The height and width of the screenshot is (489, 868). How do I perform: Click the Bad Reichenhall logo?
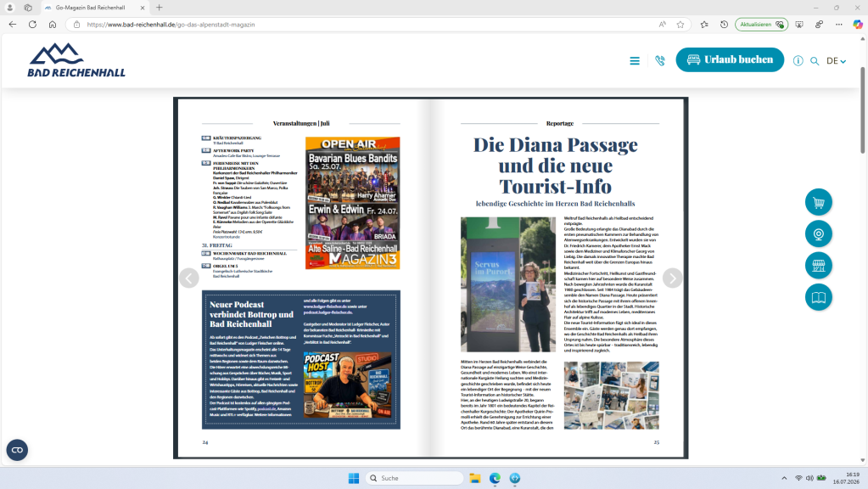[76, 59]
